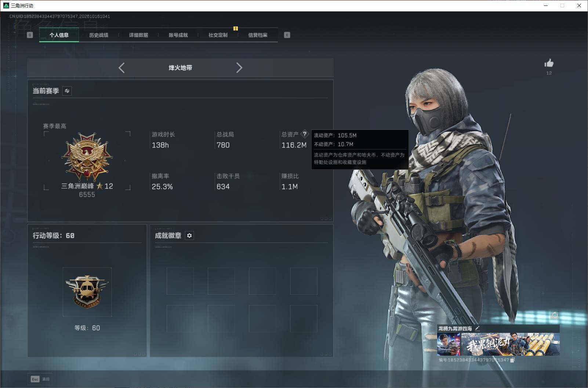The image size is (588, 388).
Task: Click the 撤离率 25.3% value
Action: click(162, 187)
